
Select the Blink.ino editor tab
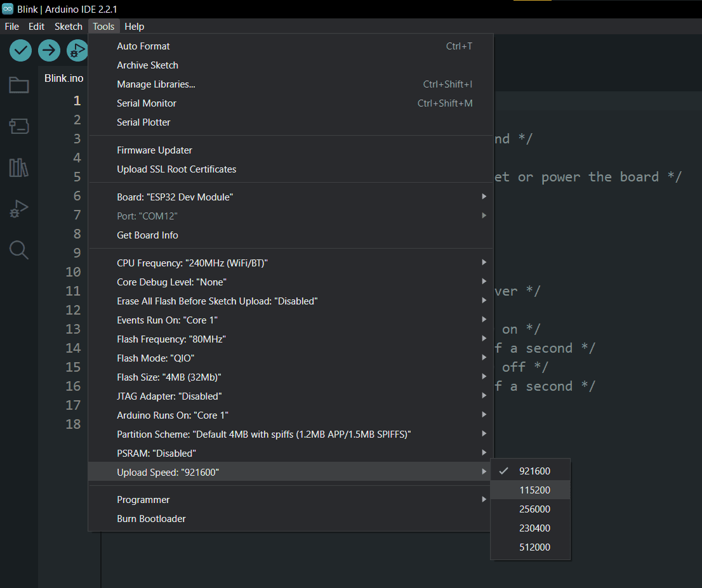63,78
